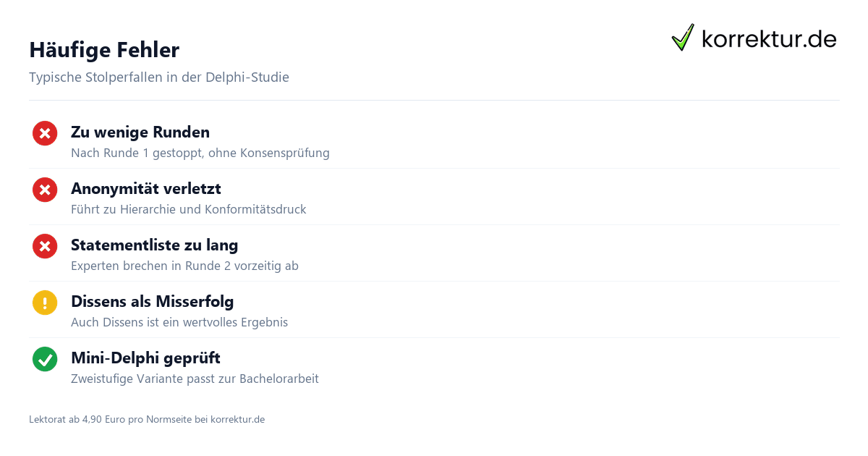The height and width of the screenshot is (456, 868).
Task: Select the Mini-Delphi geprüft heading
Action: point(146,358)
